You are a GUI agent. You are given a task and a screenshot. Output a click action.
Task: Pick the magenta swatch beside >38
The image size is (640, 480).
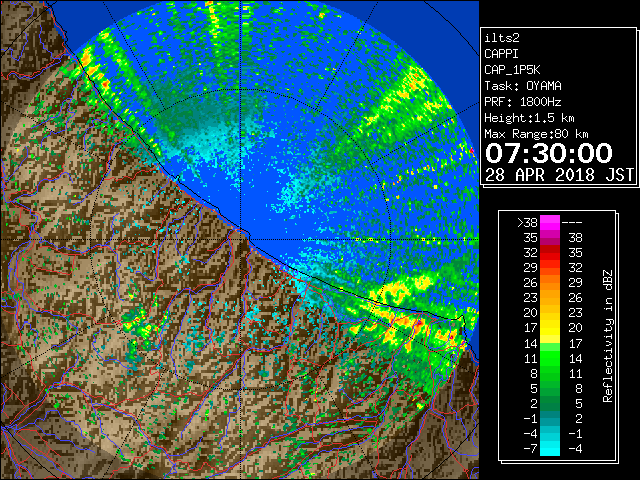550,223
